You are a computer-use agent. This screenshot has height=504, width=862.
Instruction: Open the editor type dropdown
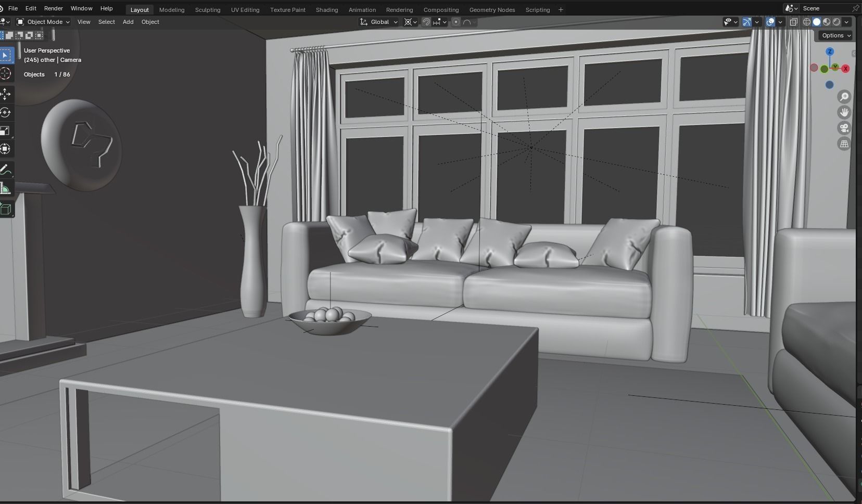(x=5, y=22)
